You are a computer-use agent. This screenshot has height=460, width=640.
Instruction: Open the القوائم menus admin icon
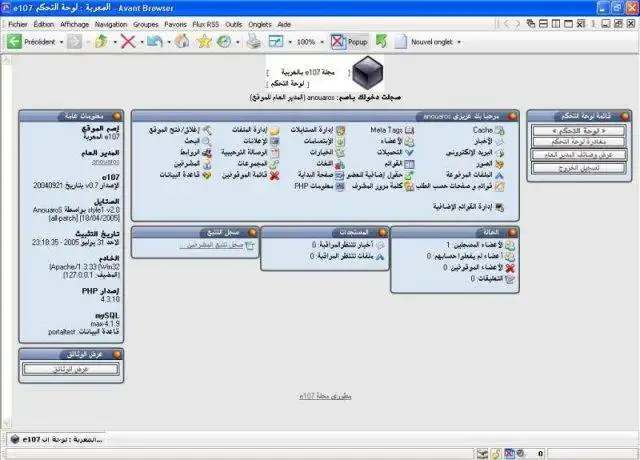click(409, 164)
